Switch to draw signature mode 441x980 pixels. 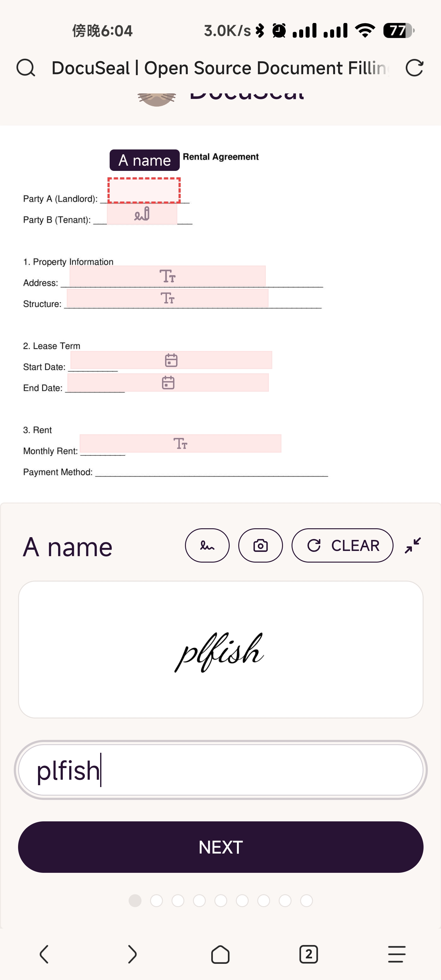point(207,545)
